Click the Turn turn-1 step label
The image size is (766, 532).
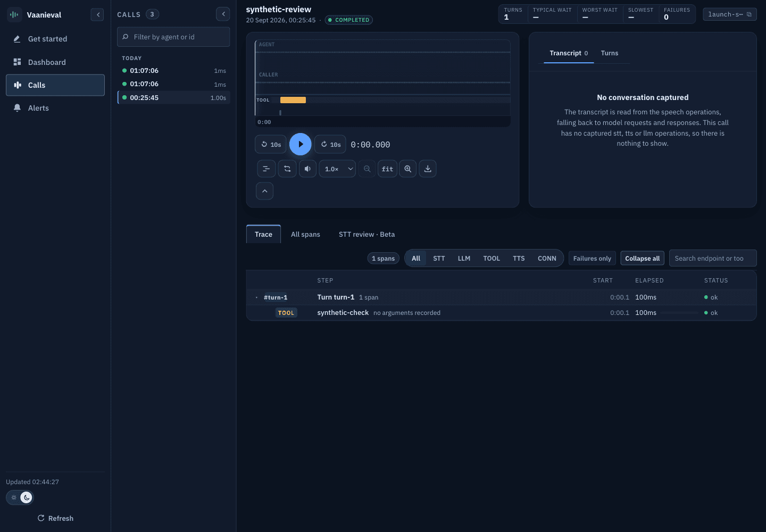pos(336,297)
